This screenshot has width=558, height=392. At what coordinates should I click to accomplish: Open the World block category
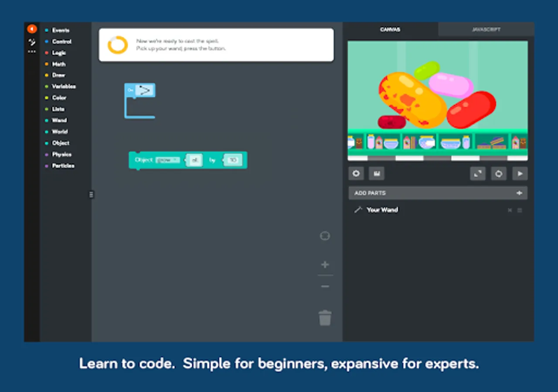(60, 132)
